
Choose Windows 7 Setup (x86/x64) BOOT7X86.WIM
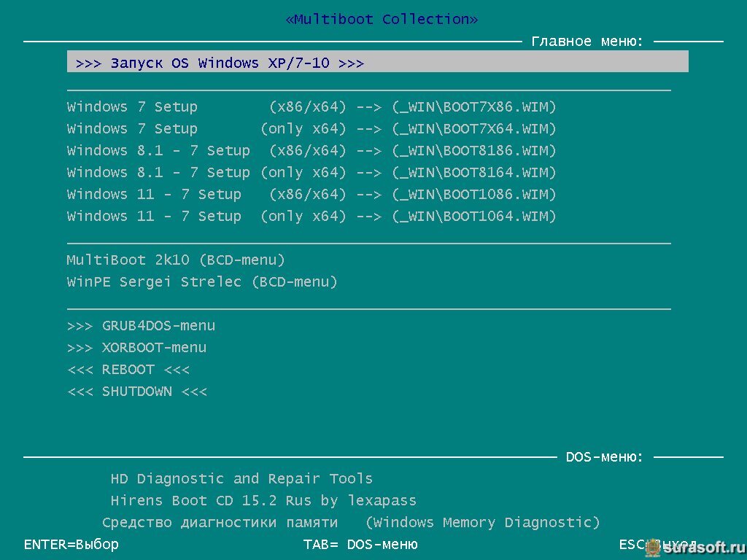pos(311,106)
